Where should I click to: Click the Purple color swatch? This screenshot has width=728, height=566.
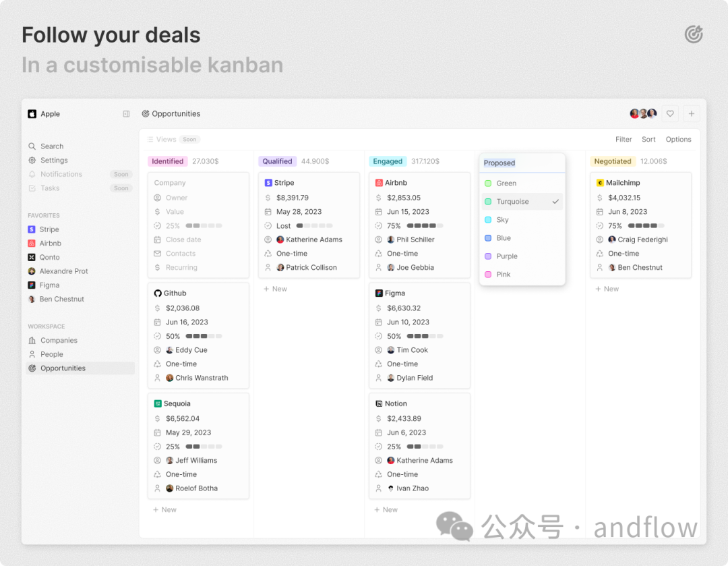coord(488,256)
